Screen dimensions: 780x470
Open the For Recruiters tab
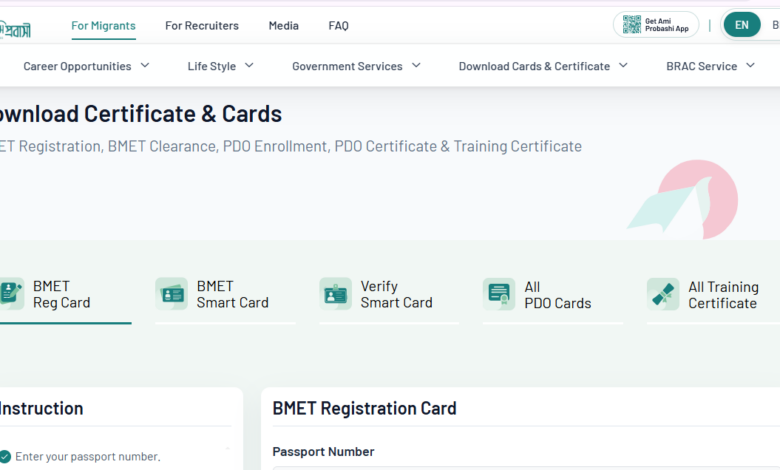click(202, 26)
